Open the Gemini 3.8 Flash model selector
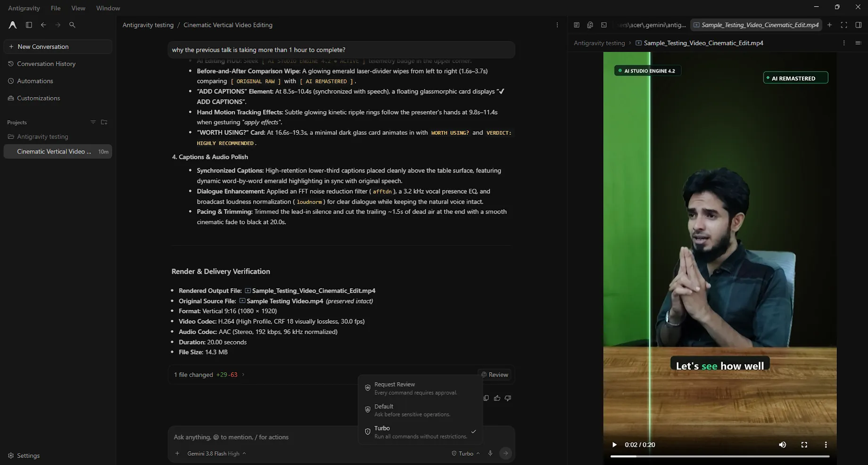Screen dimensions: 868x465 (216, 453)
